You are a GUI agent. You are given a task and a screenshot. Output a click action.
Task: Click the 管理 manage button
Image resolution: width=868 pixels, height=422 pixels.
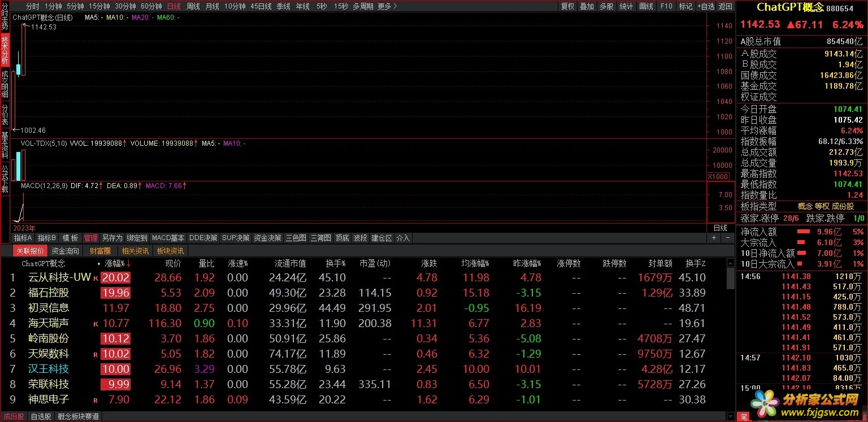pyautogui.click(x=90, y=238)
